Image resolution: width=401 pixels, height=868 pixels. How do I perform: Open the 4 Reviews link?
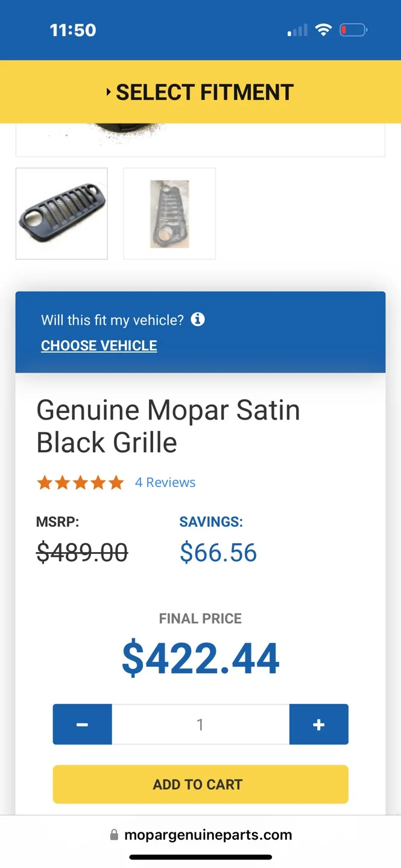(165, 482)
